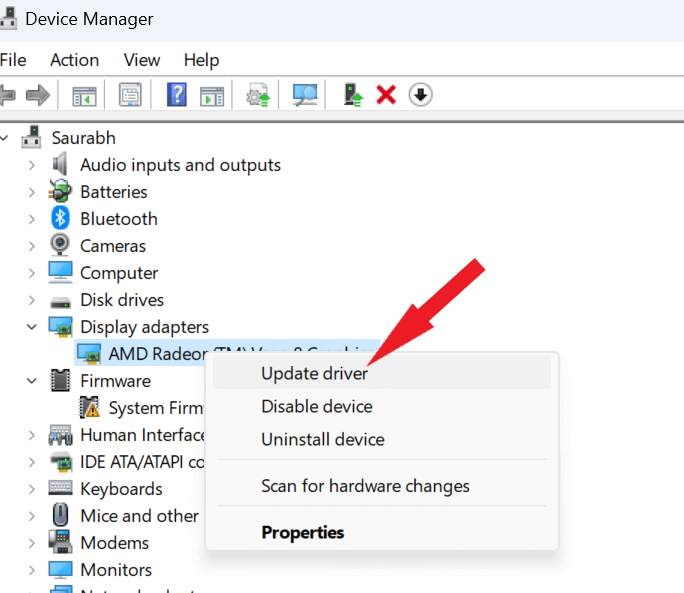Select the Monitors category label
The height and width of the screenshot is (593, 684).
[116, 570]
